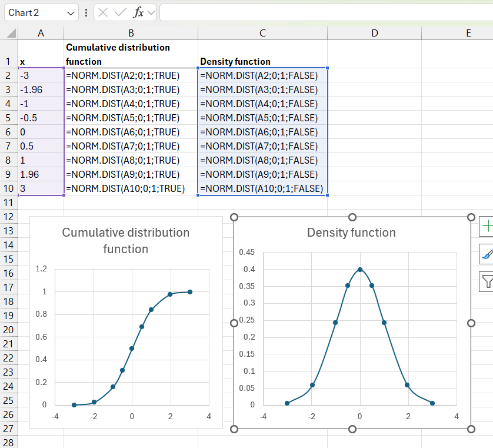This screenshot has width=493, height=448.
Task: Open the Chart Filters funnel button
Action: pos(487,281)
